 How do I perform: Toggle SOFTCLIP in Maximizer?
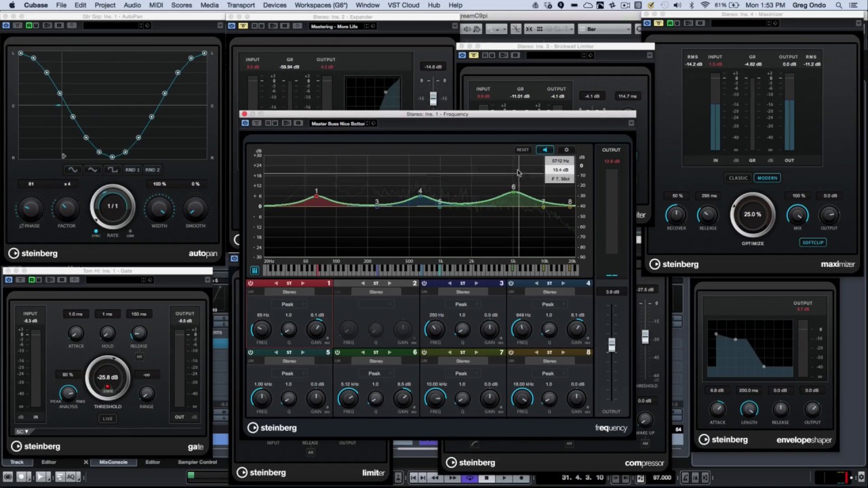[812, 242]
